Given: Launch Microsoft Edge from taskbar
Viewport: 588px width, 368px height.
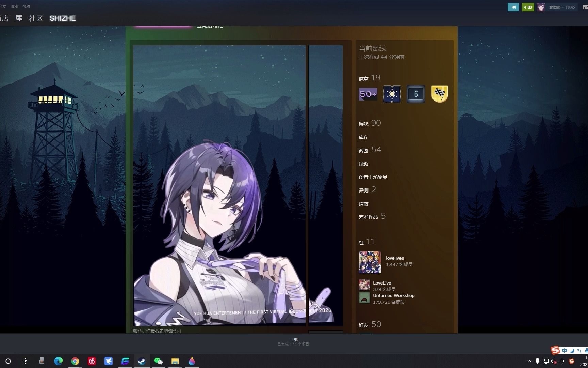Looking at the screenshot, I should tap(59, 361).
